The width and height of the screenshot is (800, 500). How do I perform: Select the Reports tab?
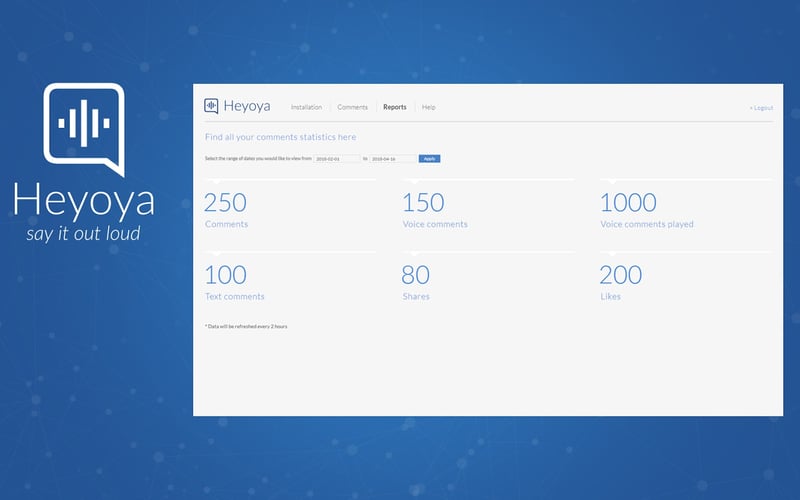[x=395, y=107]
